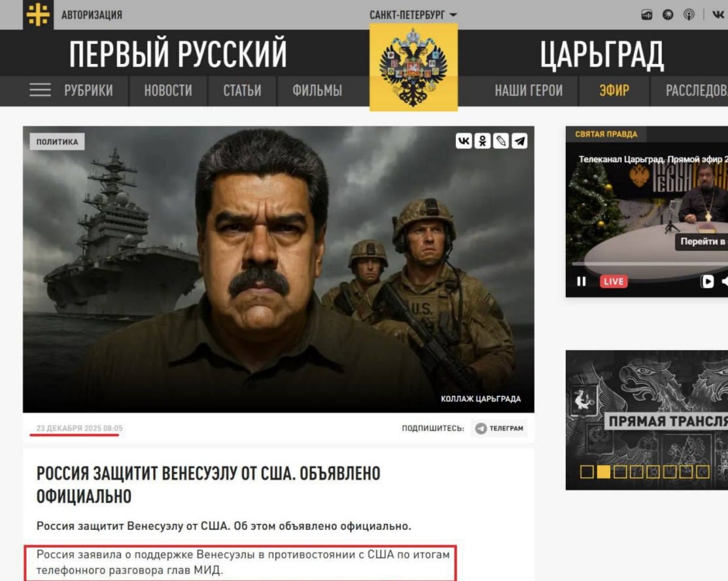Click the Перейти в button on video

pos(702,241)
